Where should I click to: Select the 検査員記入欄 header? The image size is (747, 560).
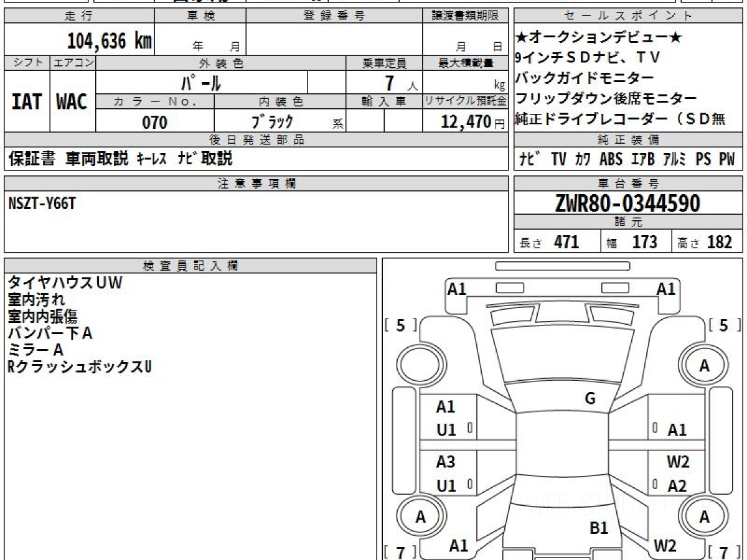[x=190, y=266]
